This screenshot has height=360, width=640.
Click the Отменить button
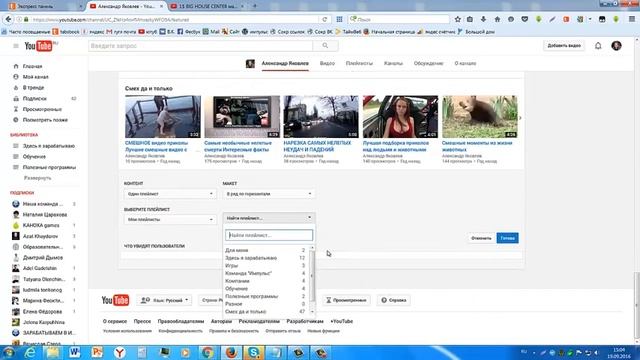point(481,238)
